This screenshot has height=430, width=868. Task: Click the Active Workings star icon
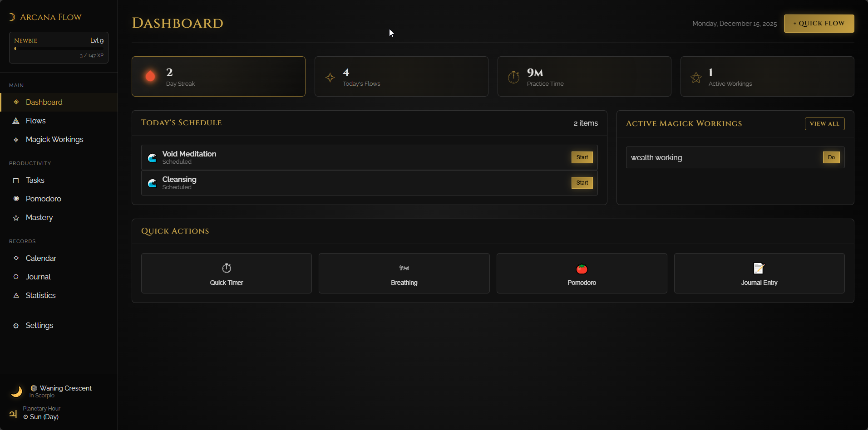tap(696, 78)
